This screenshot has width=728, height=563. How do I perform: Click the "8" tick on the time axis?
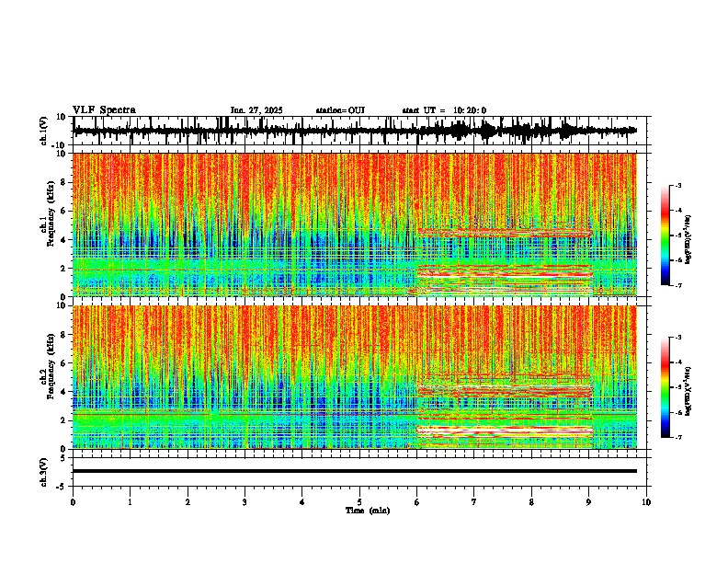point(531,502)
